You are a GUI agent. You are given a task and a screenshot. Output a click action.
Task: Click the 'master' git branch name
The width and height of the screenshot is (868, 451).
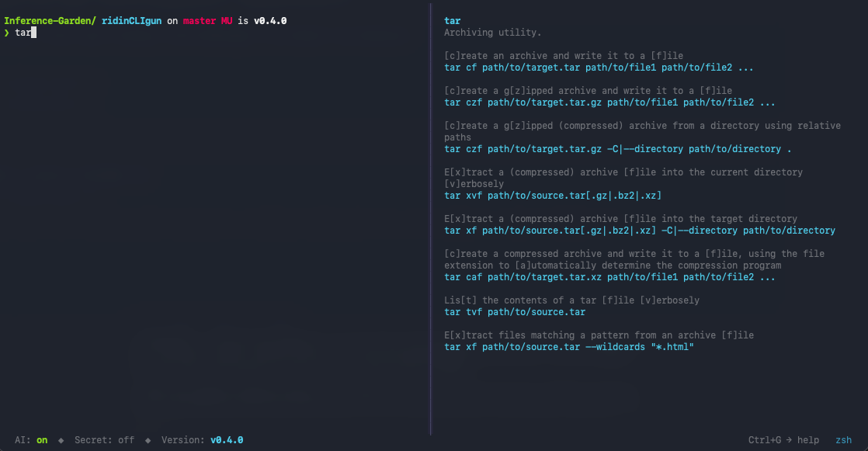[x=200, y=21]
